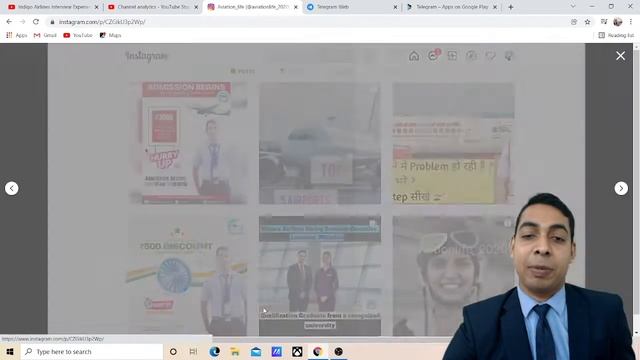Viewport: 640px width, 360px height.
Task: Close the Instagram post overlay with the X
Action: pyautogui.click(x=620, y=56)
